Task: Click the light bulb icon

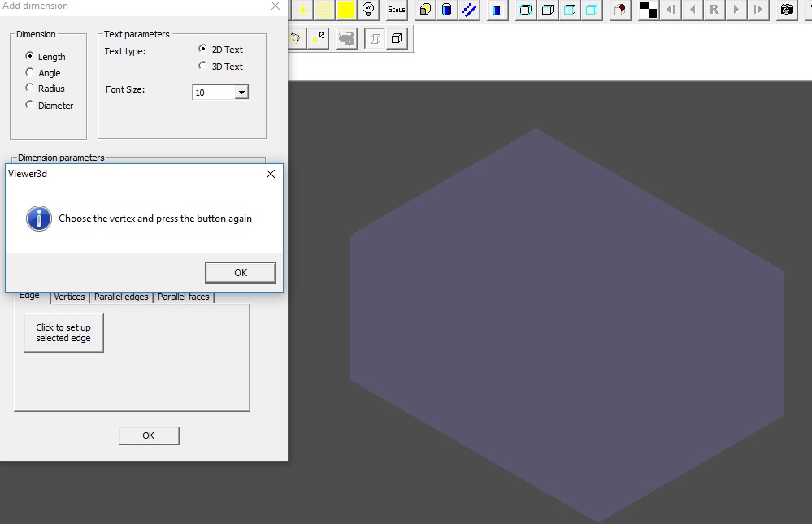Action: point(368,10)
